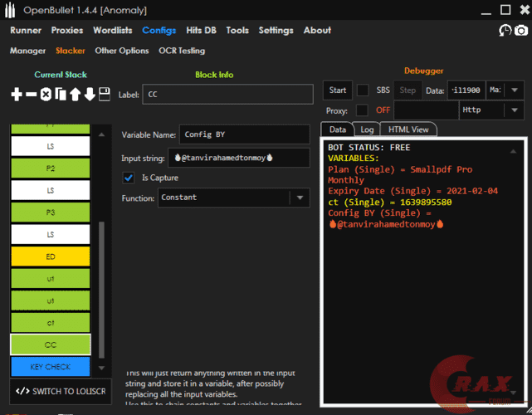Switch to the Log tab
The image size is (532, 415).
tap(366, 129)
